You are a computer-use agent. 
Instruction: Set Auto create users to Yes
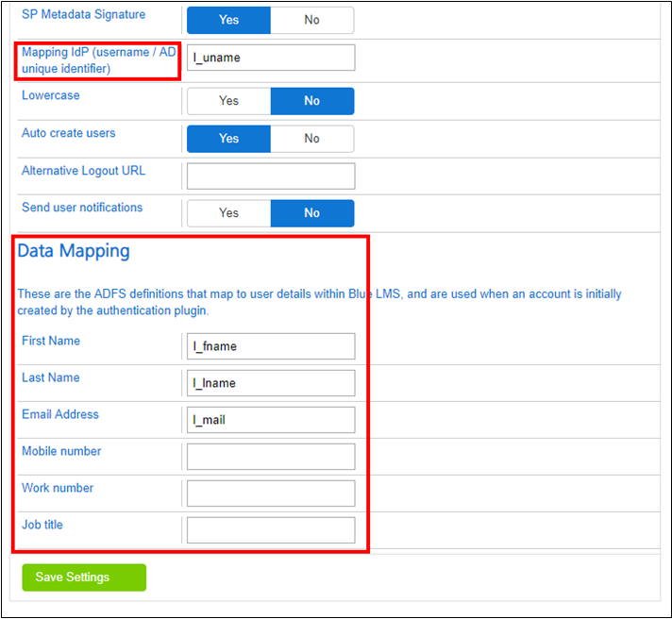(x=228, y=139)
